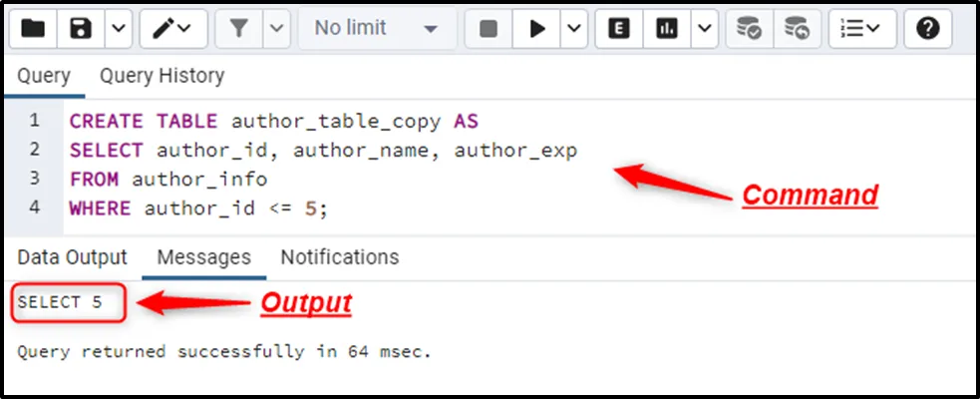Open the Notifications tab
Screen dimensions: 980x399
coord(339,257)
